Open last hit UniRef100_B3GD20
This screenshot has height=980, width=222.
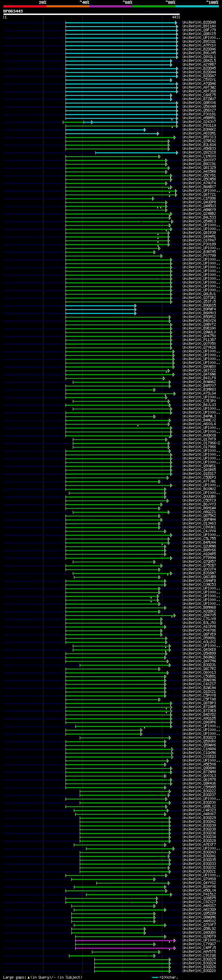pos(199,971)
